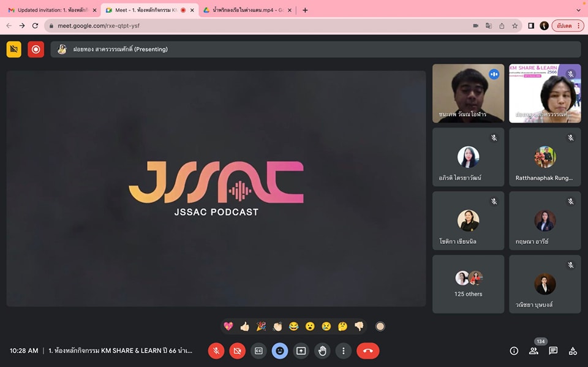Open the "125 others" participants tile

click(469, 284)
